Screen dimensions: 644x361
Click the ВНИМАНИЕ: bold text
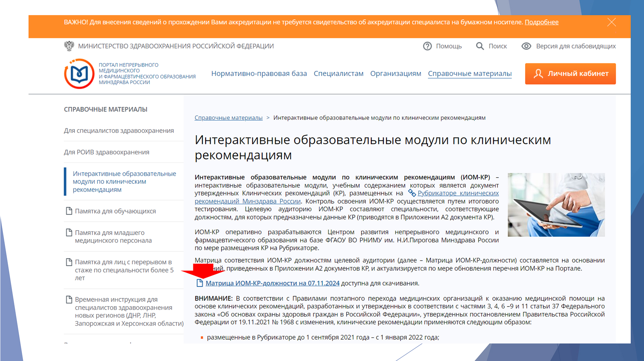[x=214, y=298]
